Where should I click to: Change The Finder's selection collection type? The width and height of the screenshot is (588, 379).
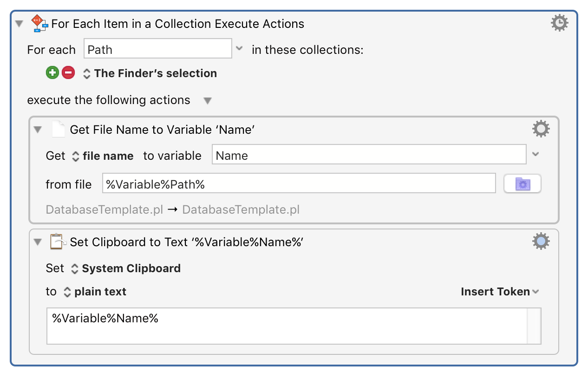tap(150, 73)
